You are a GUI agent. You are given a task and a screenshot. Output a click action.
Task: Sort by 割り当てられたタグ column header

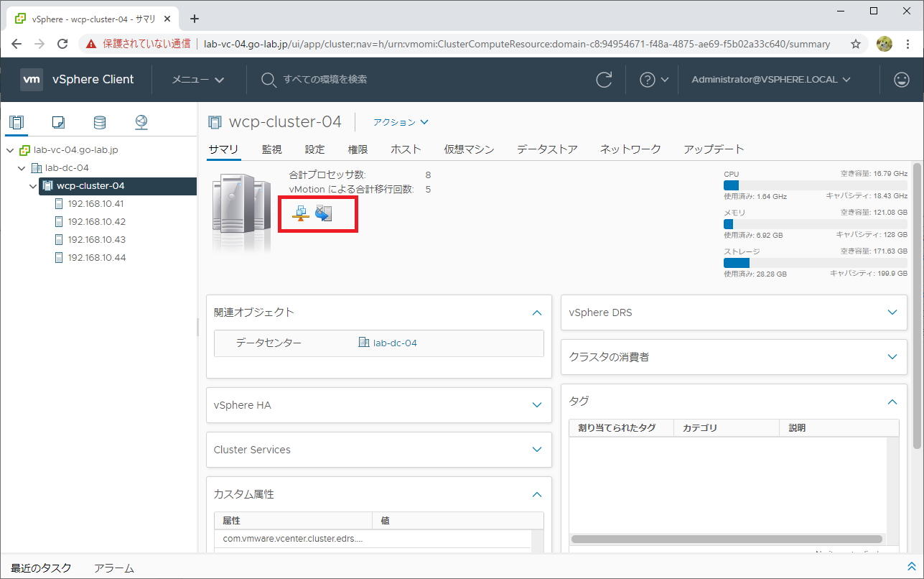[x=621, y=427]
